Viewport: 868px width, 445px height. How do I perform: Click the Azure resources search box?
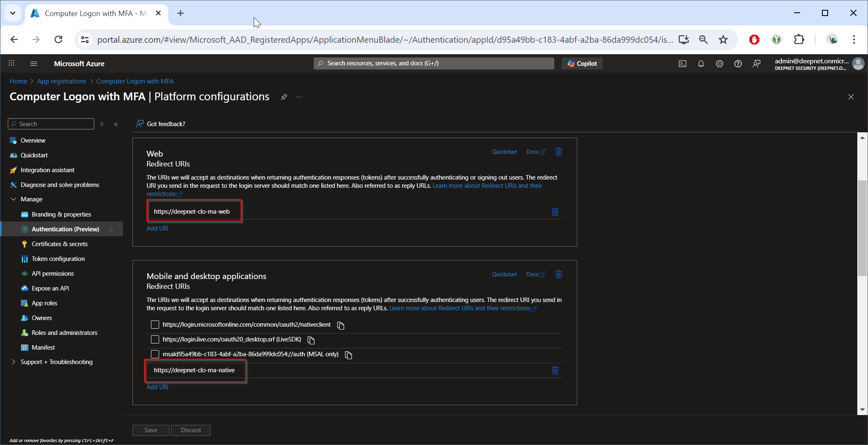click(x=434, y=63)
